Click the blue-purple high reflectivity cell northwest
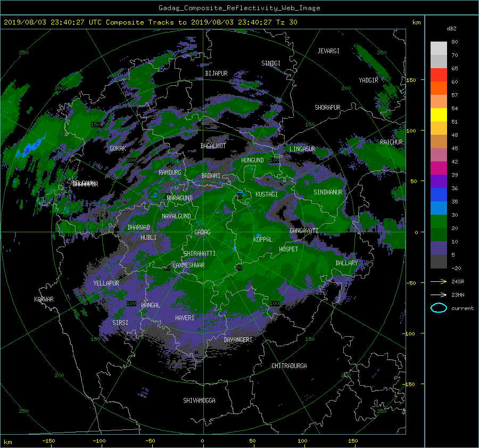Viewport: 479px width, 448px height. 32,148
